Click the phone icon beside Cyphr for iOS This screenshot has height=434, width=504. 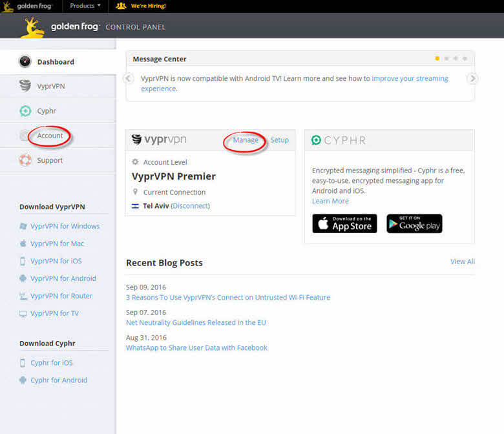[x=23, y=363]
